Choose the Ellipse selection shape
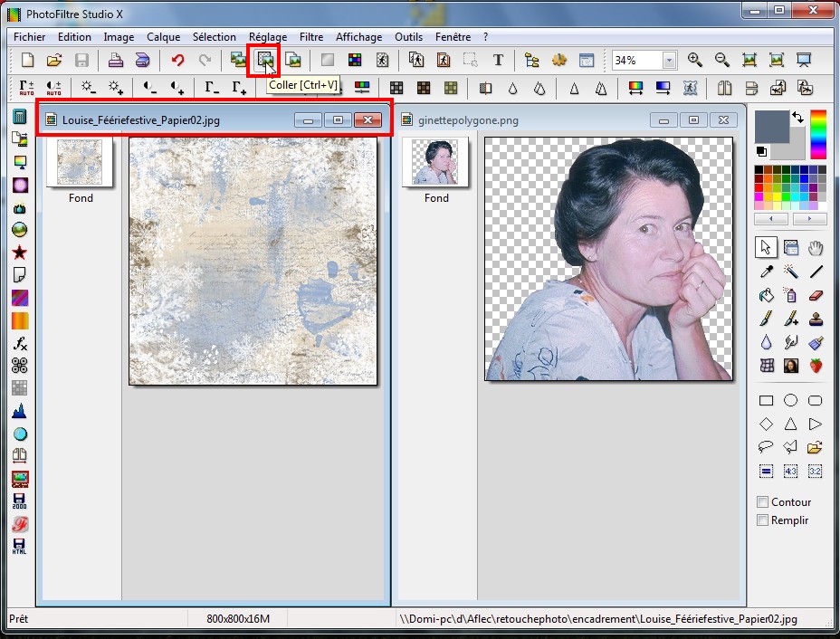The width and height of the screenshot is (840, 639). [791, 401]
